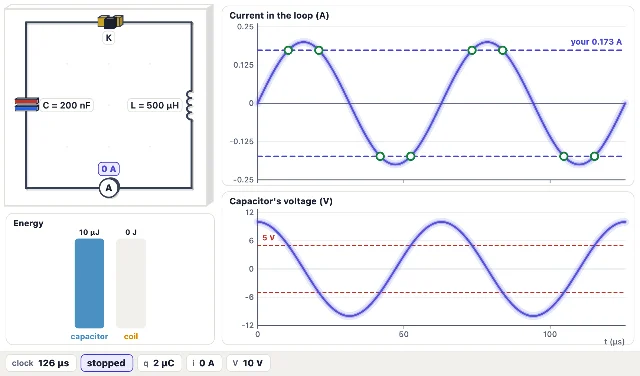
Task: Click 'Current in the loop (A)' title
Action: pyautogui.click(x=279, y=16)
